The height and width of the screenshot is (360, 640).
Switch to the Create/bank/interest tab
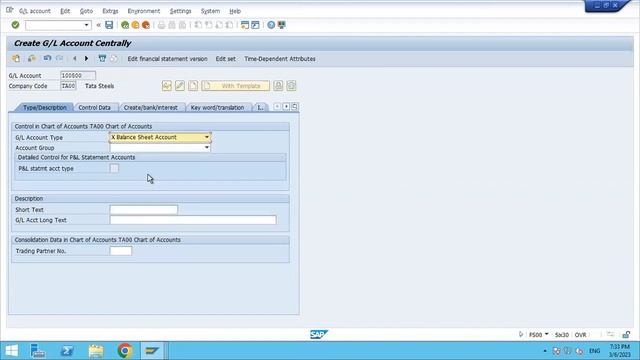pyautogui.click(x=151, y=107)
